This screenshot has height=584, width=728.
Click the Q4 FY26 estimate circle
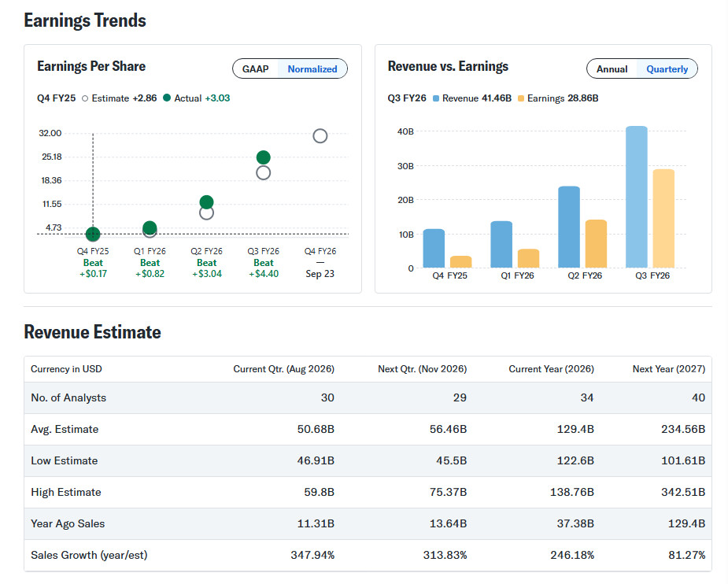point(320,136)
